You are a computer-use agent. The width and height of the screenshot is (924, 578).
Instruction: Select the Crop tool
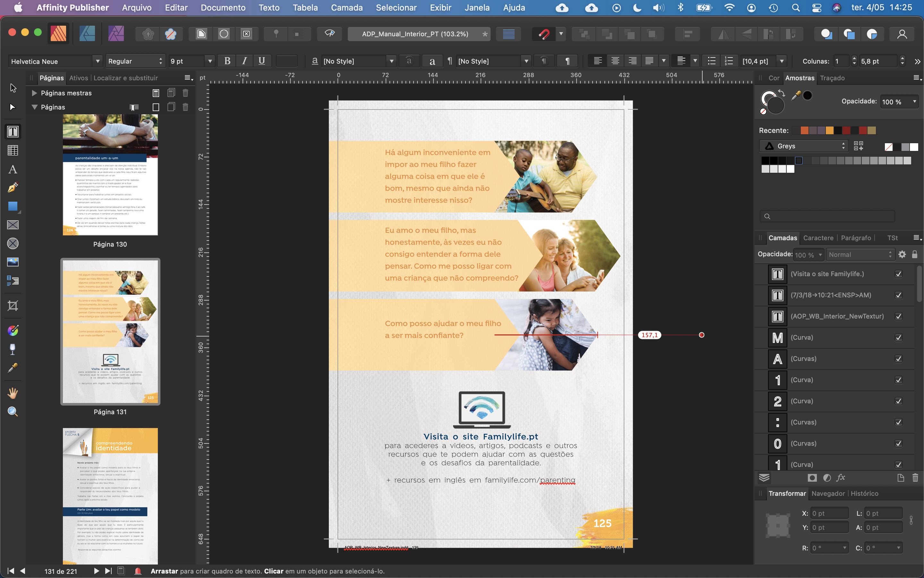(13, 305)
